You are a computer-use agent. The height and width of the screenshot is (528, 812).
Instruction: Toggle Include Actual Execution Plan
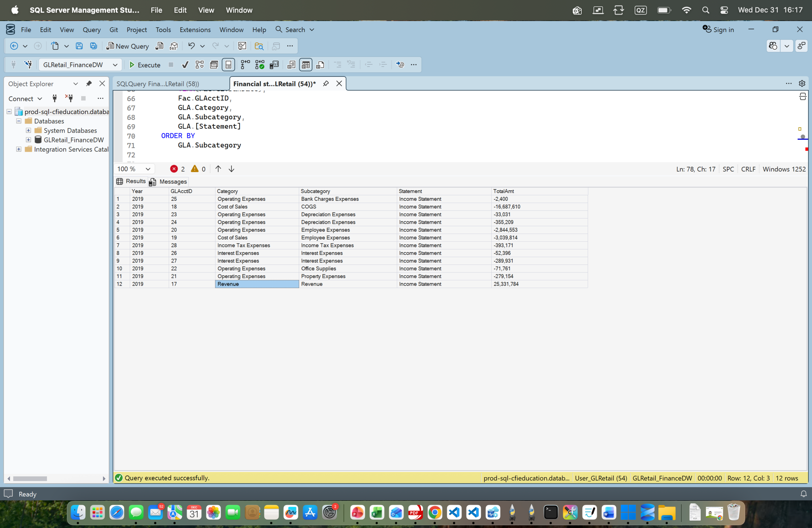[245, 65]
